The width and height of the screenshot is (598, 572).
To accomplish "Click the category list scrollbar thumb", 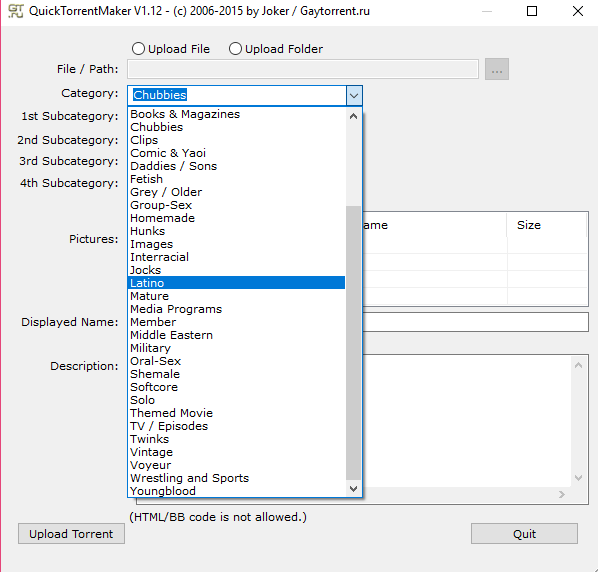I will (x=354, y=343).
